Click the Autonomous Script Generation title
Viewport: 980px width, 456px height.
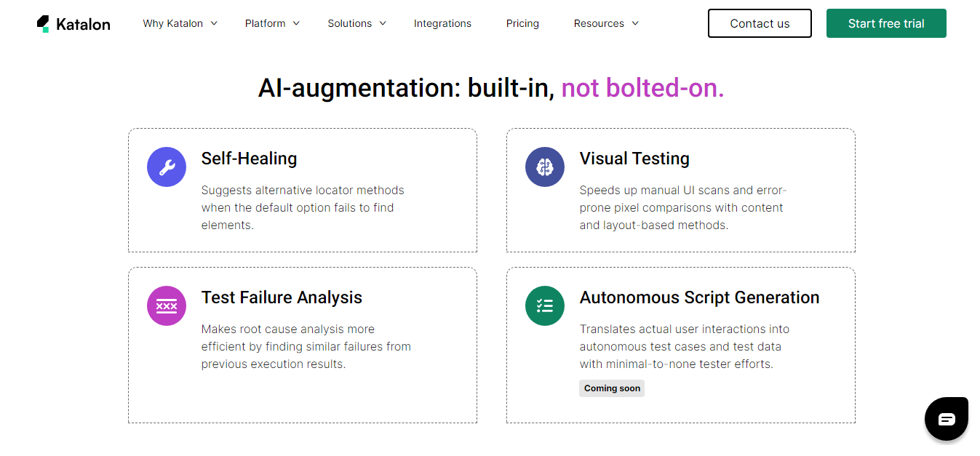click(699, 297)
